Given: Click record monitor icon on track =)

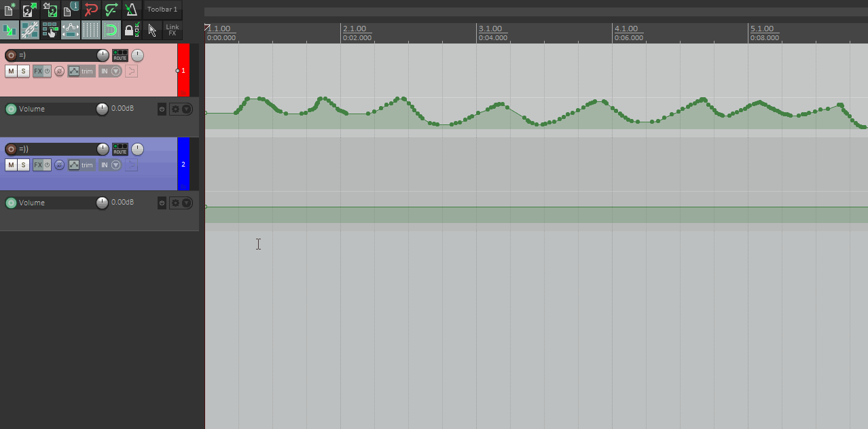Looking at the screenshot, I should tap(131, 71).
